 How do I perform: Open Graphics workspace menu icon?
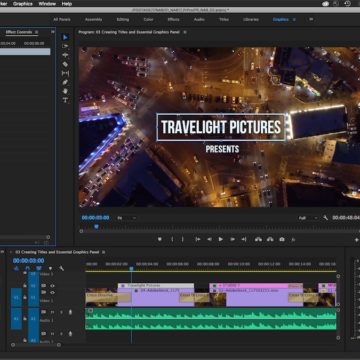[x=294, y=20]
